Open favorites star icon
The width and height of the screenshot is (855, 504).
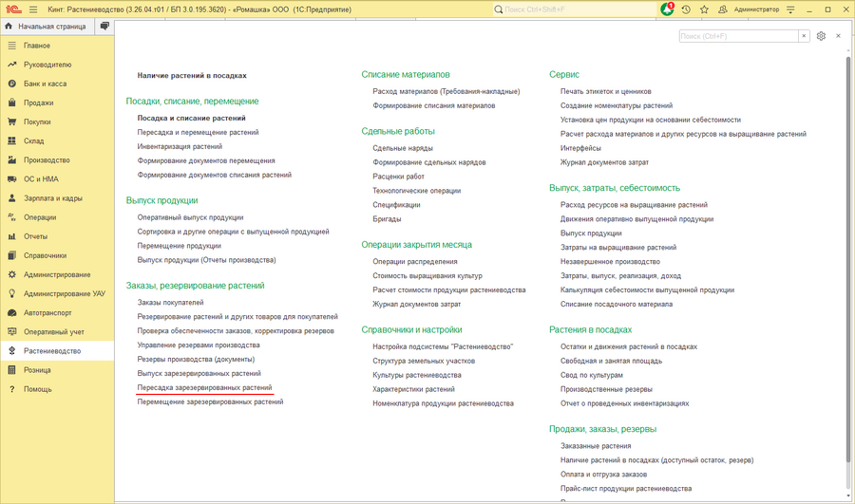[x=704, y=9]
